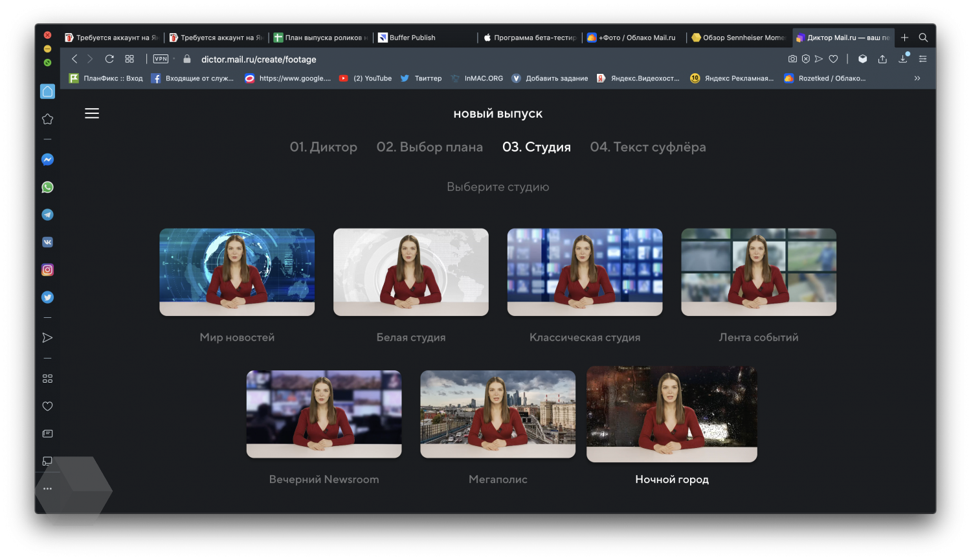Open the VK sidebar icon
Screen dimensions: 971x560
[47, 242]
